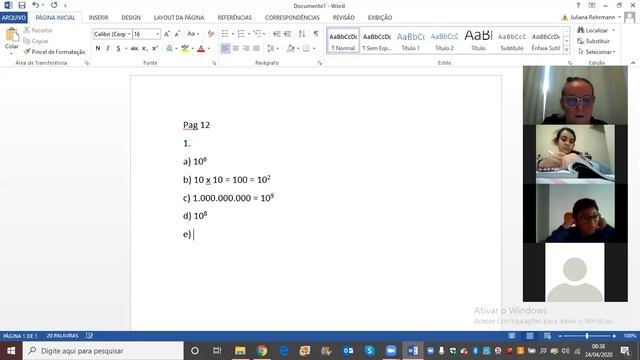
Task: Toggle superscript x² formatting
Action: [155, 49]
